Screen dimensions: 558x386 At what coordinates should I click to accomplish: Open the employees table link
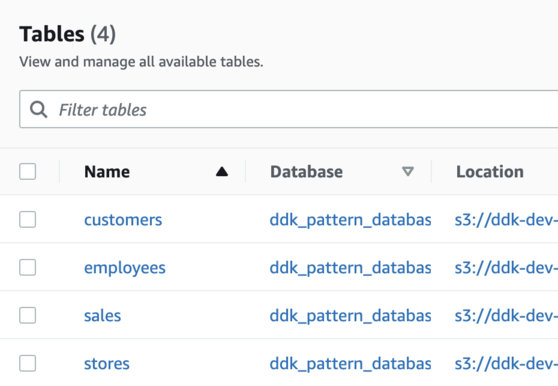point(125,268)
